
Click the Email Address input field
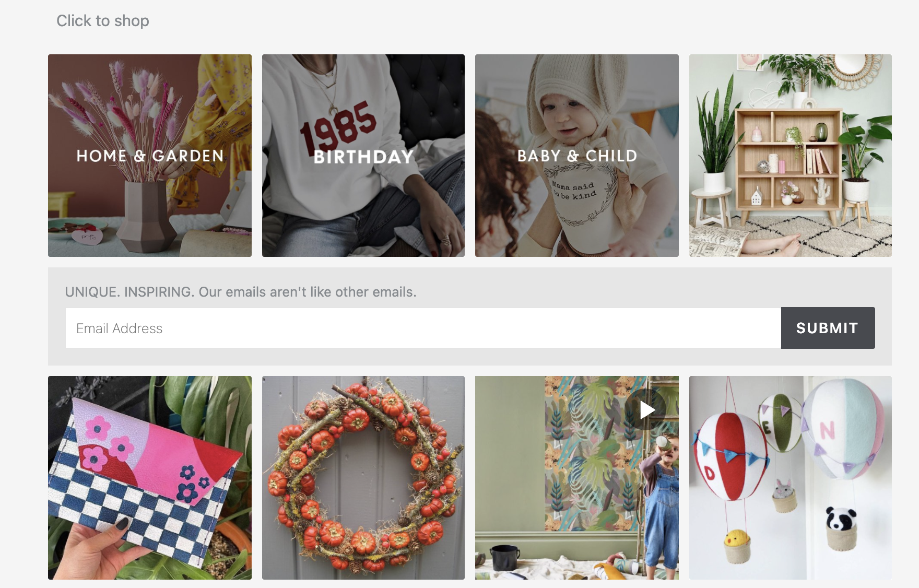click(x=423, y=328)
